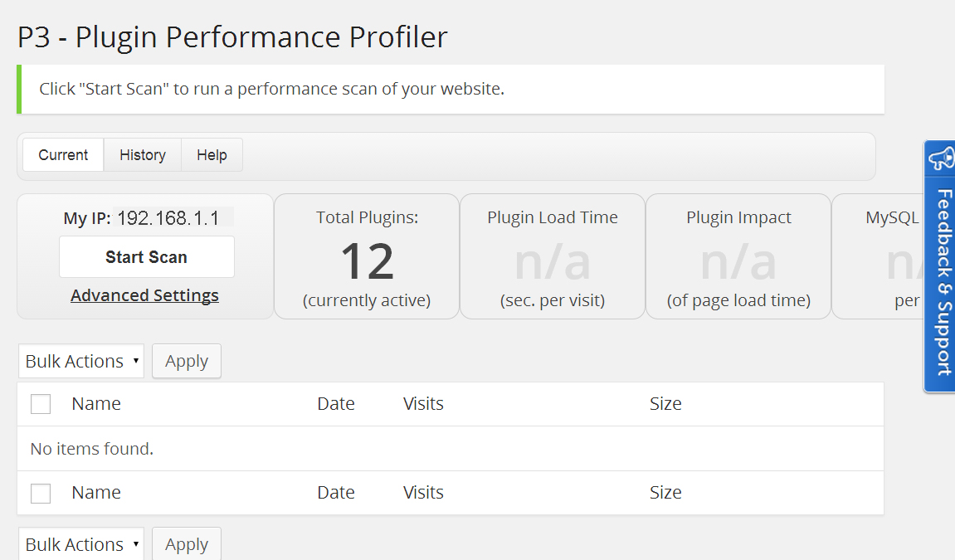Click the top Apply button
This screenshot has width=955, height=560.
click(187, 361)
